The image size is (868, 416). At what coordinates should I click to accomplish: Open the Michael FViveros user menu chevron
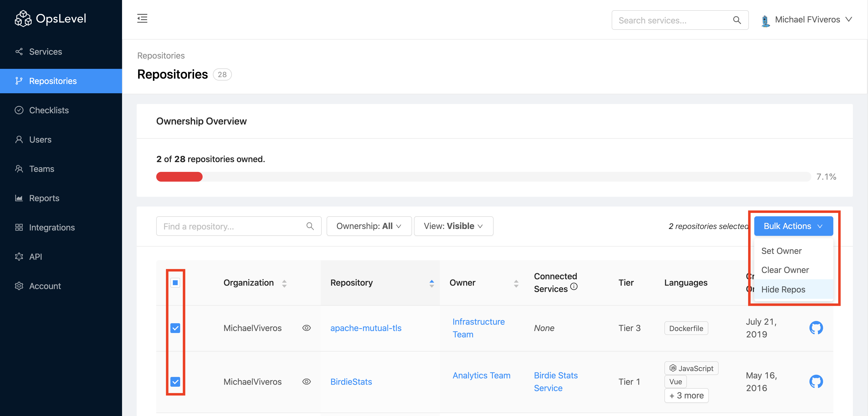pyautogui.click(x=849, y=20)
